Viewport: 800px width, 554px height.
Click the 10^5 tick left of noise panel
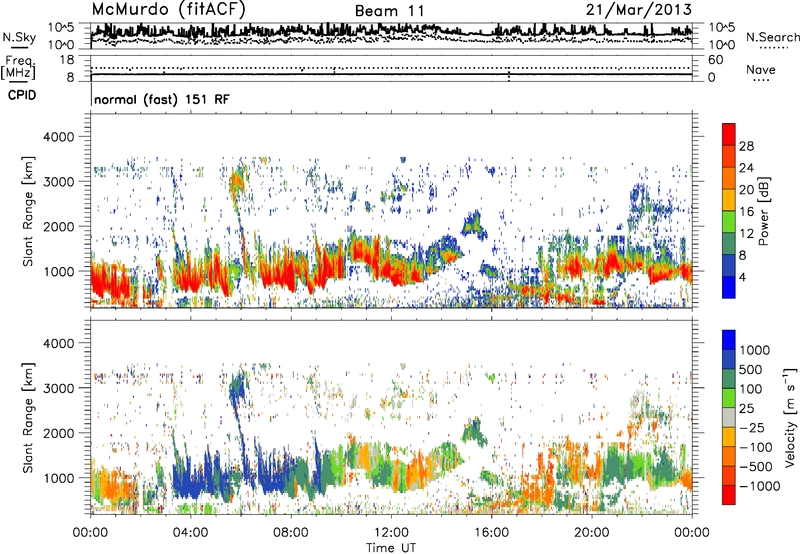tap(61, 28)
